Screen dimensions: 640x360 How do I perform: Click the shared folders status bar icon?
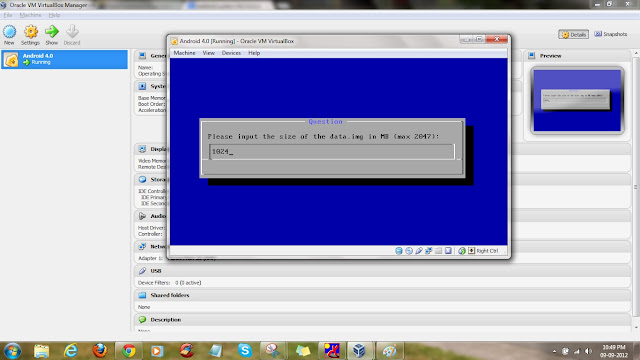point(438,251)
